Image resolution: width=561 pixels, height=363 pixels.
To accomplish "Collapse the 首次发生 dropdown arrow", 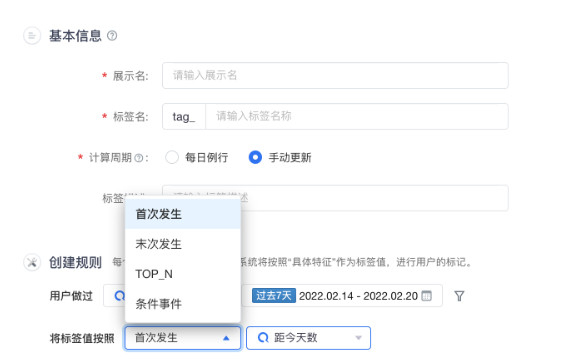I will 226,338.
